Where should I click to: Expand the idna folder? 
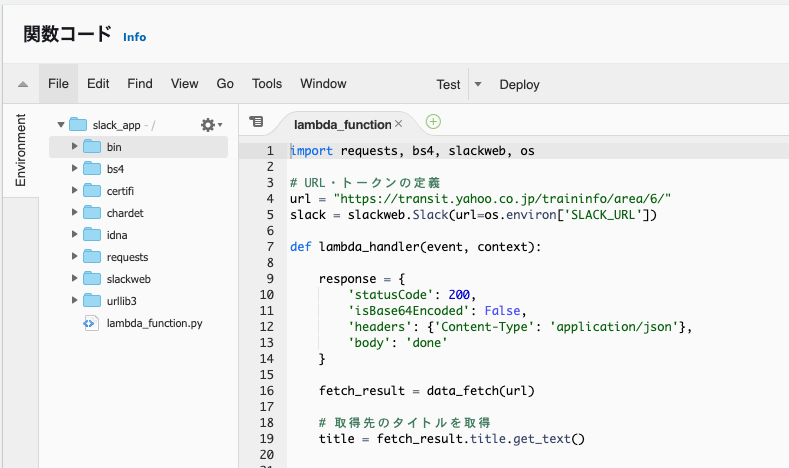(x=74, y=235)
